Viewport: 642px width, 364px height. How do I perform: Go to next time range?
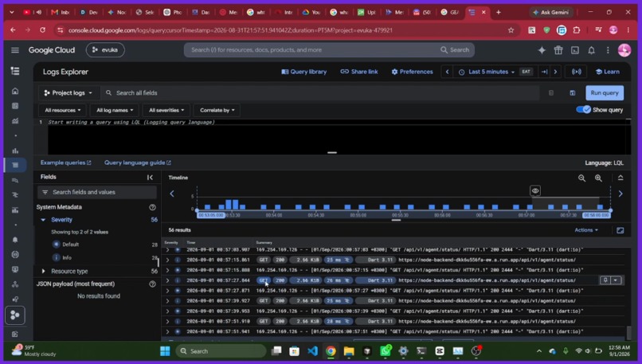(x=555, y=72)
